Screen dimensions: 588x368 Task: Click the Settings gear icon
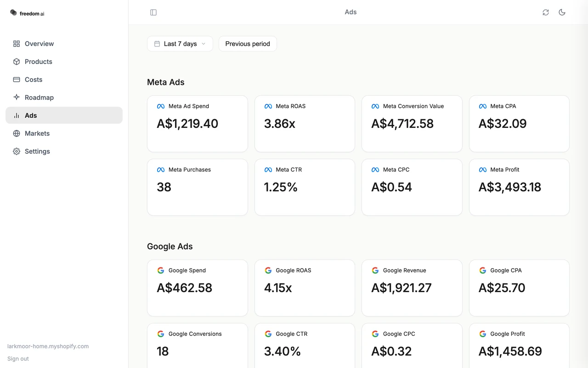pyautogui.click(x=17, y=151)
